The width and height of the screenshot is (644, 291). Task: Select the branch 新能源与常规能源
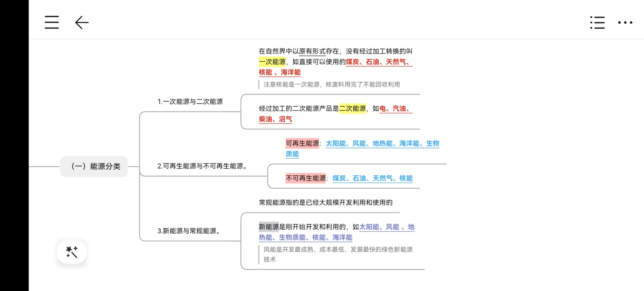click(189, 231)
